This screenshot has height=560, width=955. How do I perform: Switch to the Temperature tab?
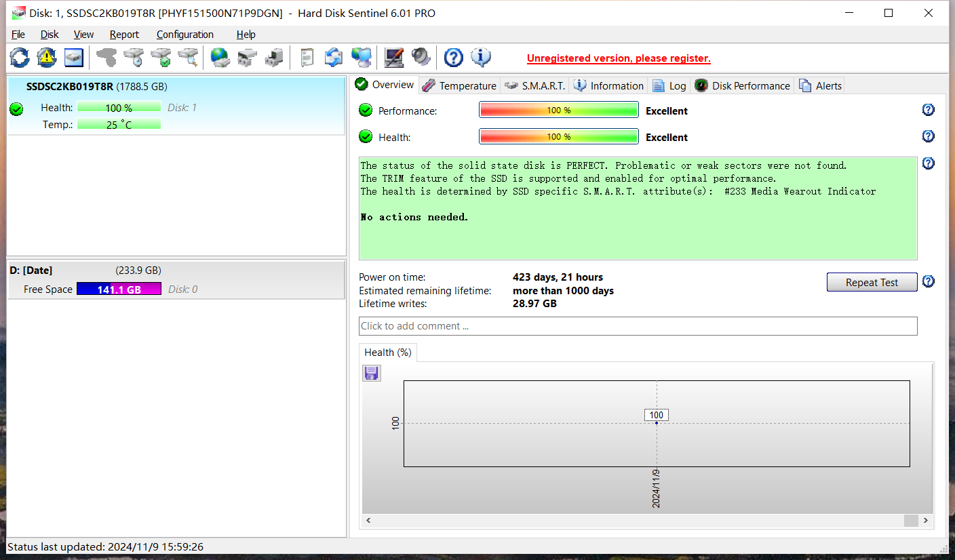coord(459,85)
